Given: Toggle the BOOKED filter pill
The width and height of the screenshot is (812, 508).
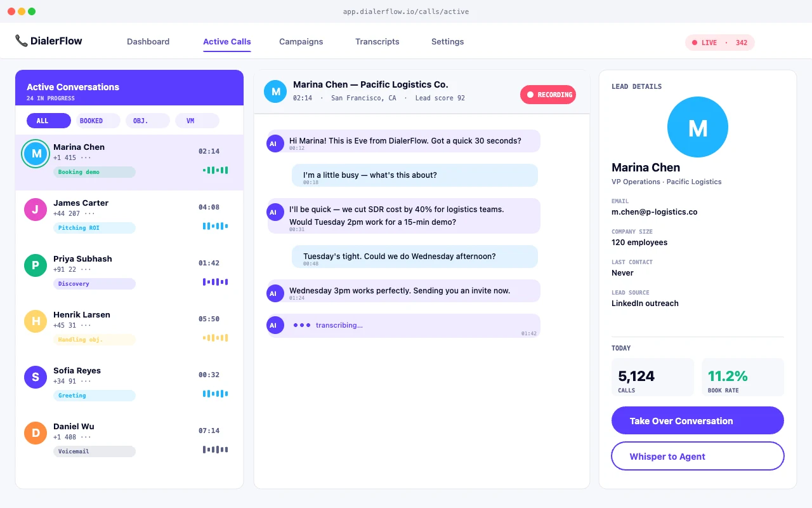Looking at the screenshot, I should 98,121.
